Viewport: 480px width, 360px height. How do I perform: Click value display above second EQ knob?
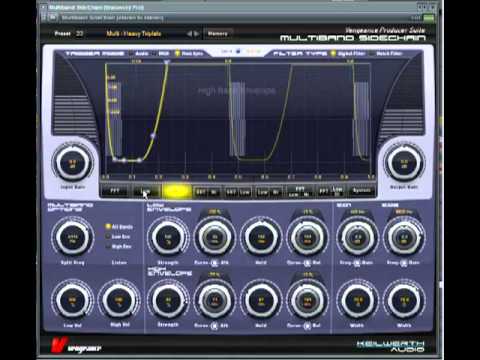(404, 212)
